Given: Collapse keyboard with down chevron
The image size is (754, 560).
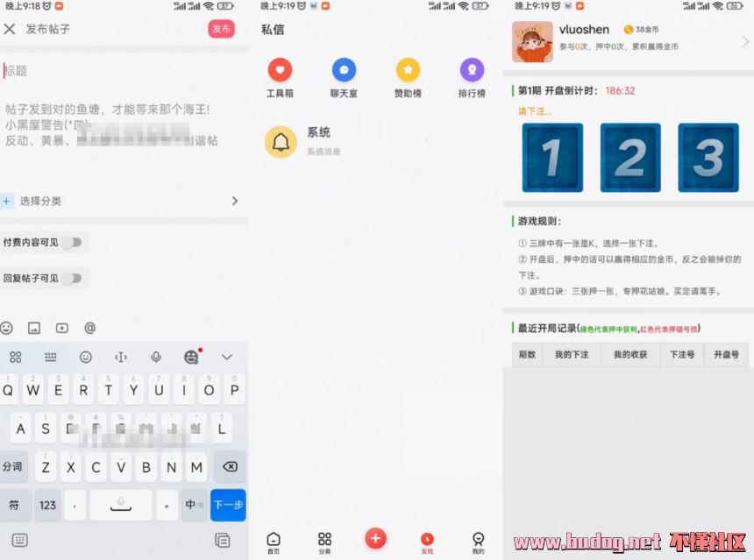Looking at the screenshot, I should pyautogui.click(x=227, y=357).
